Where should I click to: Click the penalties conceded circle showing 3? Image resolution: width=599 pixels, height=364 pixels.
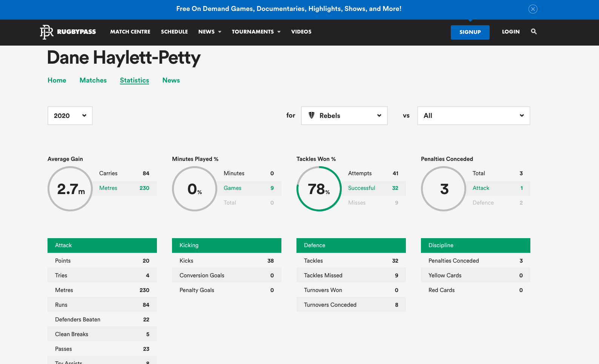point(444,189)
